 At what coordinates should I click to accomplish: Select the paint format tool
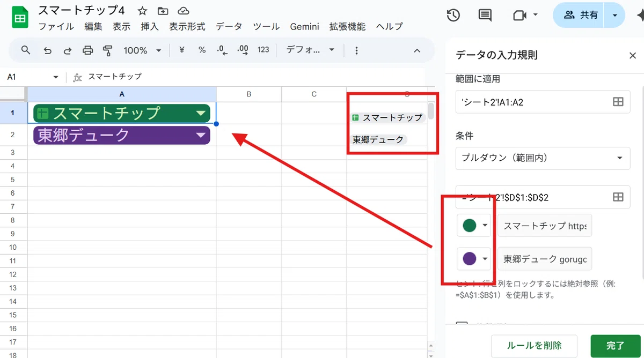coord(108,50)
